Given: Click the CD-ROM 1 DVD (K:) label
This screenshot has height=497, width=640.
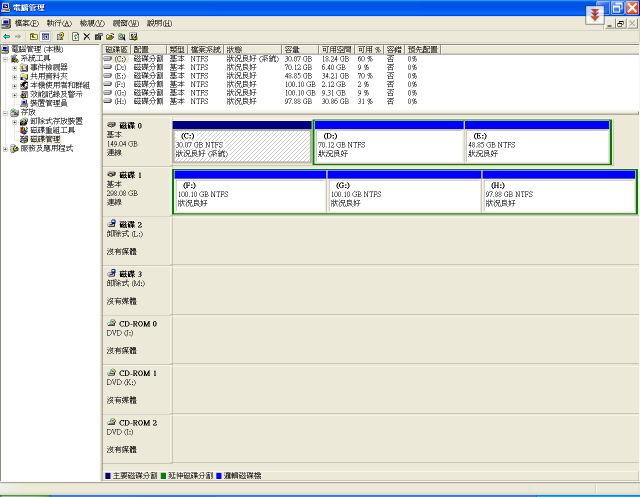Looking at the screenshot, I should (121, 382).
